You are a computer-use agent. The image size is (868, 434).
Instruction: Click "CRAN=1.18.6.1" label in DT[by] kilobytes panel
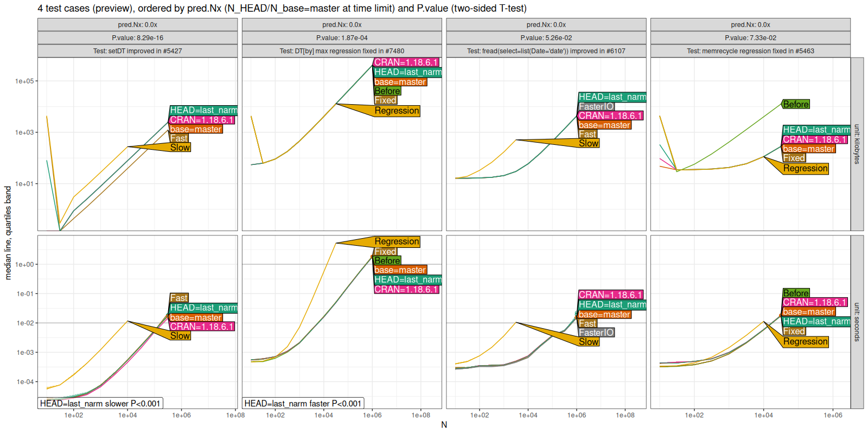click(x=406, y=62)
